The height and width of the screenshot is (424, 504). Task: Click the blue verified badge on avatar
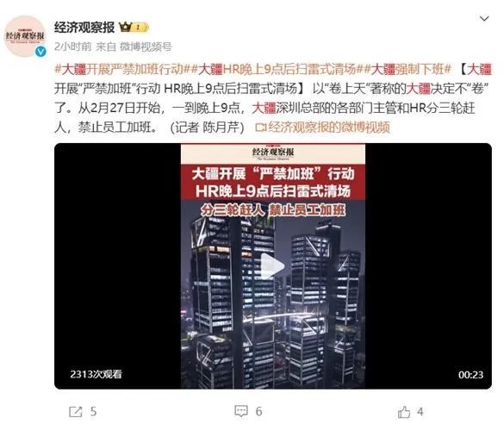40,52
